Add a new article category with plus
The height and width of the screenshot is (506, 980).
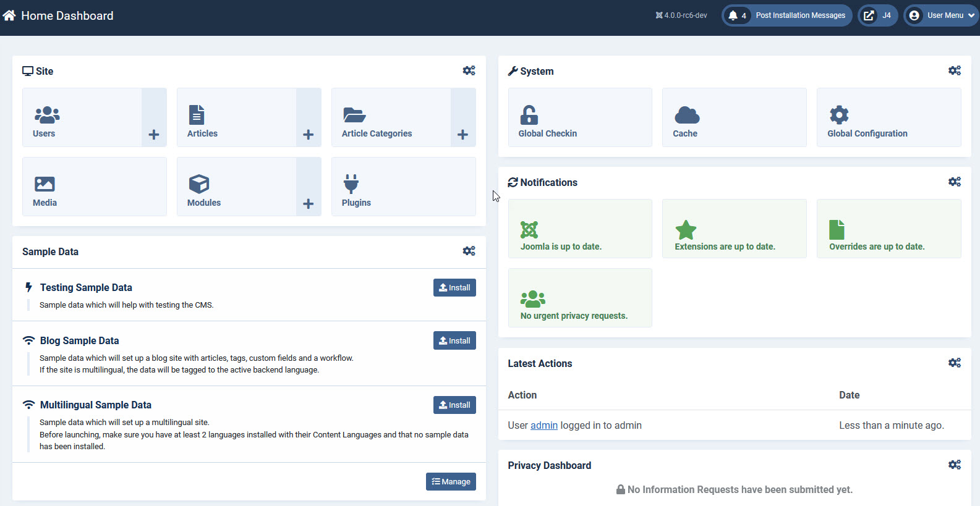click(463, 117)
